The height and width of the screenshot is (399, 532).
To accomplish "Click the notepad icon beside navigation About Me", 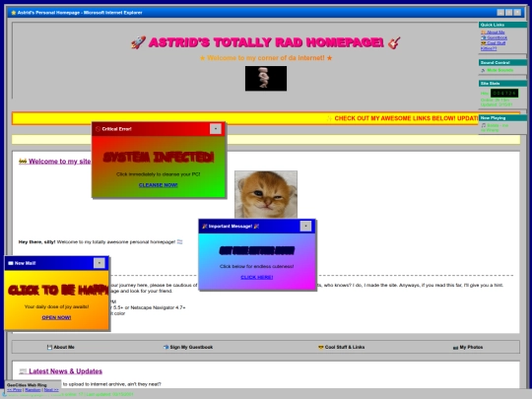I will [49, 347].
